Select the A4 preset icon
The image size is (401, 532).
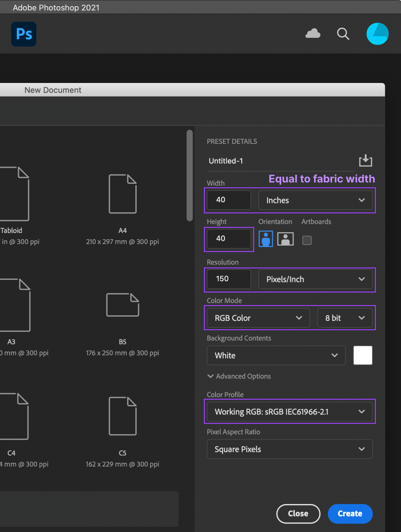pos(122,194)
